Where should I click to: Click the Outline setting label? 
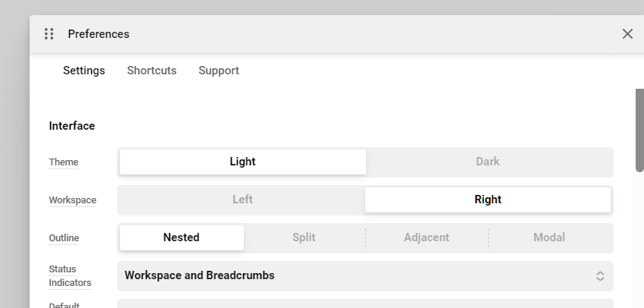(x=64, y=238)
